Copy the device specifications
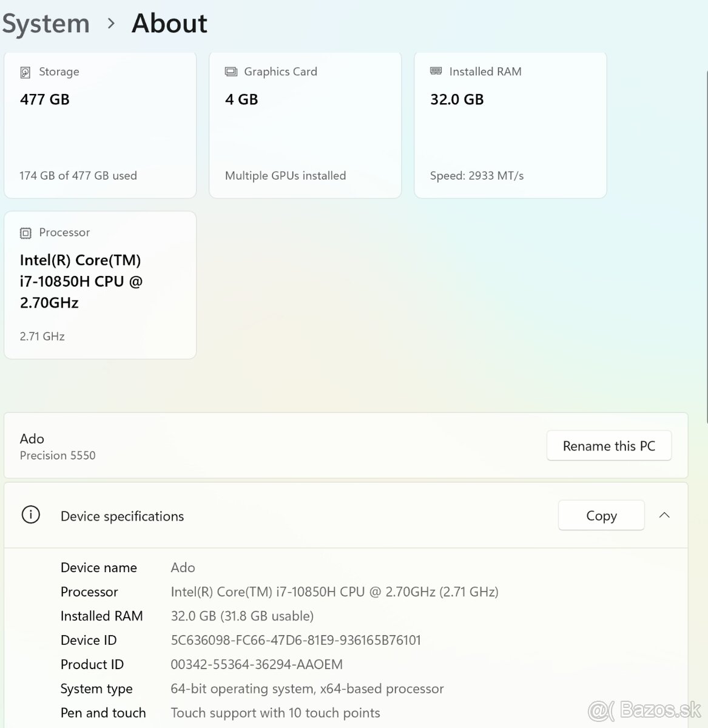708x728 pixels. pyautogui.click(x=601, y=516)
